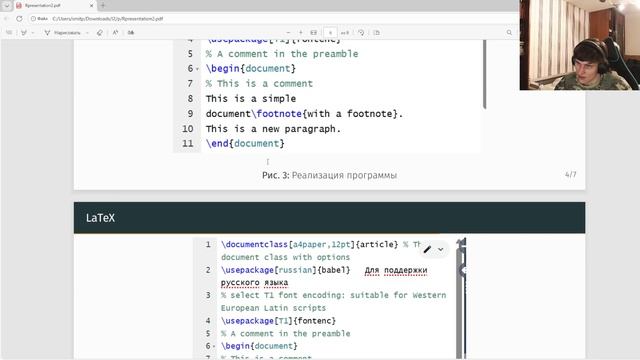Click '% select T1 font encoding' comment line
Viewport: 640px width, 360px height.
[x=333, y=295]
